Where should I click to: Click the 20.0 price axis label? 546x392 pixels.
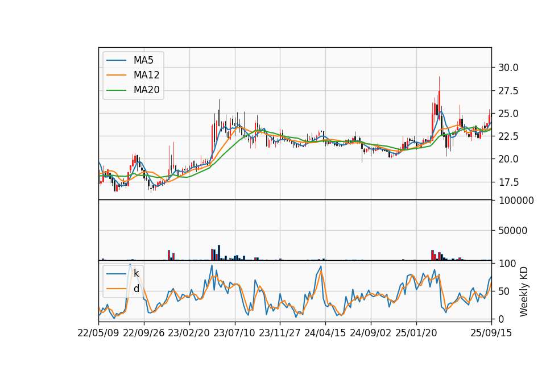[508, 159]
